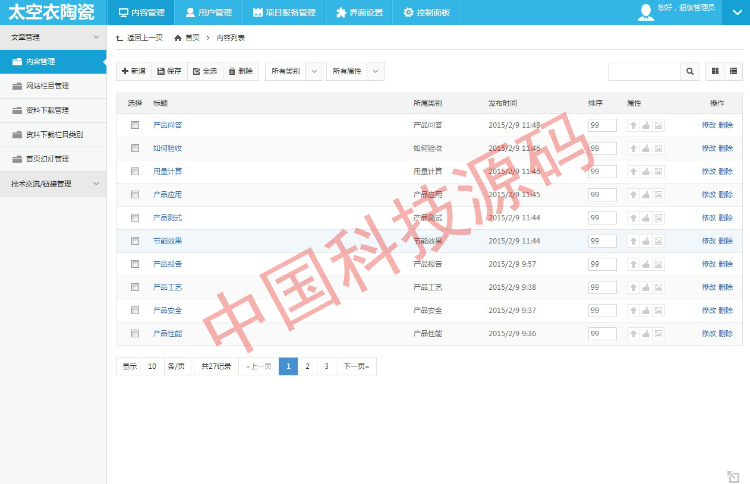Viewport: 750px width, 484px height.
Task: Click the 全选 select-all toolbar button
Action: tap(205, 72)
